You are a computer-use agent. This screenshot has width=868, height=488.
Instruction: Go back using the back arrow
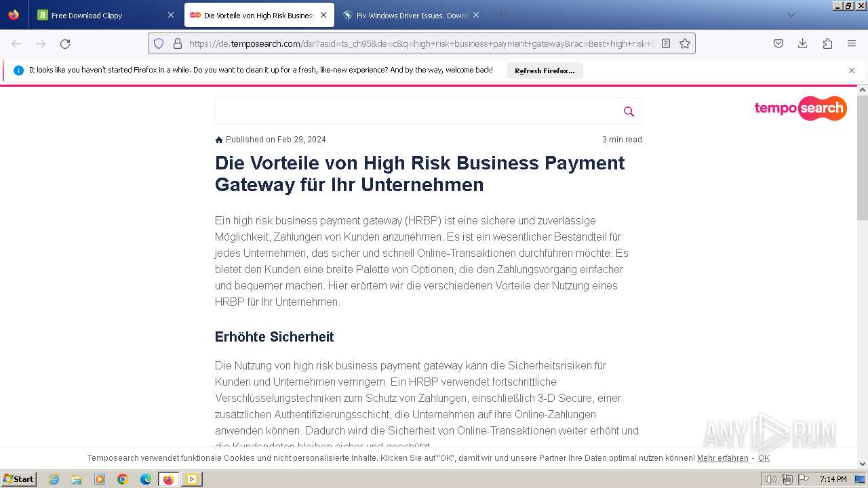(16, 43)
